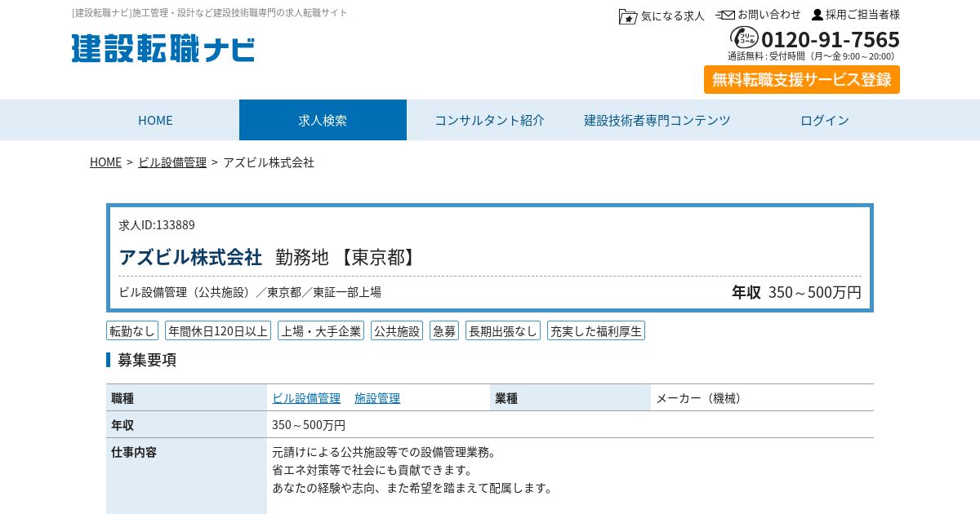Click the 上場・大手企業 tag
This screenshot has height=514, width=980.
(x=321, y=330)
